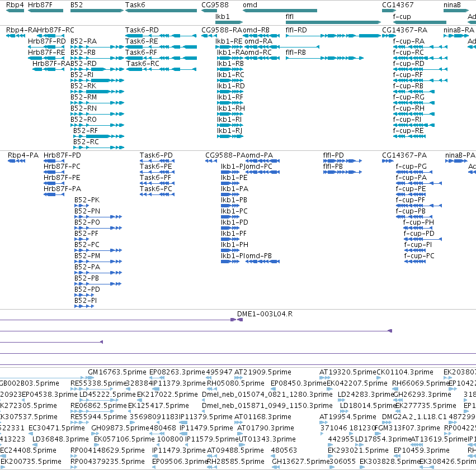Select Dmel_neb_015074_0821_1280.3prime label

coord(267,395)
